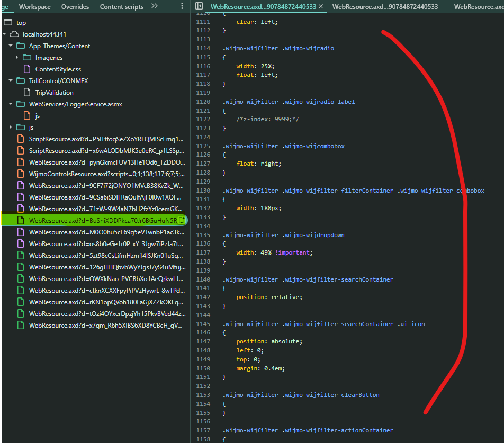Click the 'width: 25%;' declaration

click(x=255, y=66)
